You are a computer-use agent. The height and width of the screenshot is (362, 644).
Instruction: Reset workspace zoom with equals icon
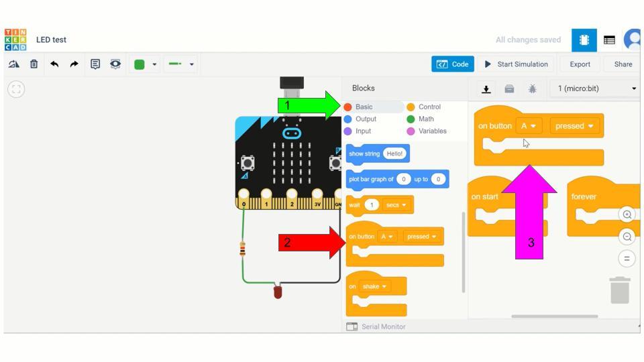tap(627, 259)
